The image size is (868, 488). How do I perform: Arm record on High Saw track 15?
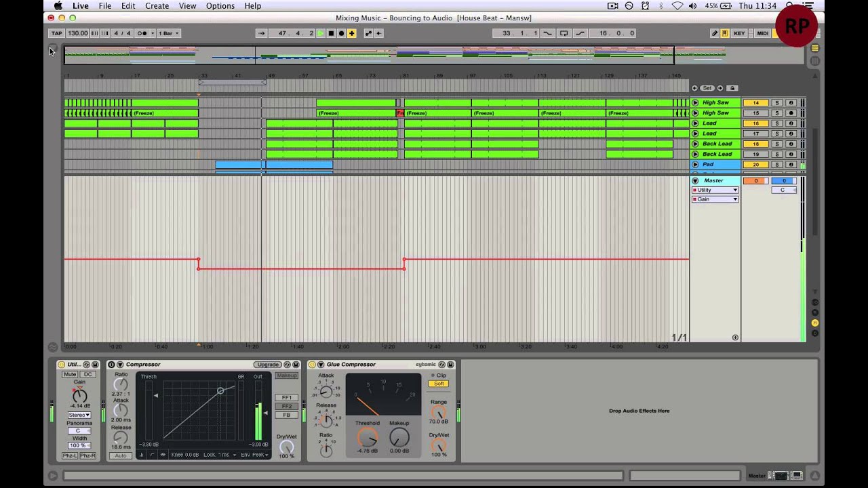pyautogui.click(x=791, y=113)
